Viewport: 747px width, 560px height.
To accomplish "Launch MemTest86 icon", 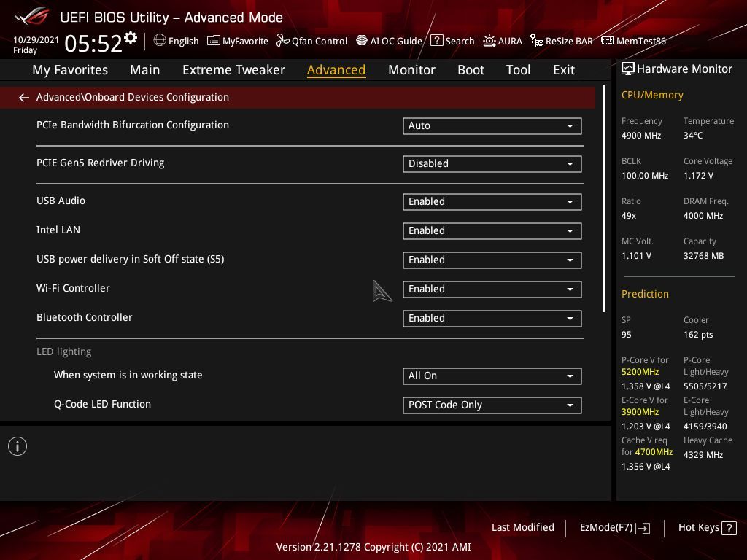I will 608,41.
